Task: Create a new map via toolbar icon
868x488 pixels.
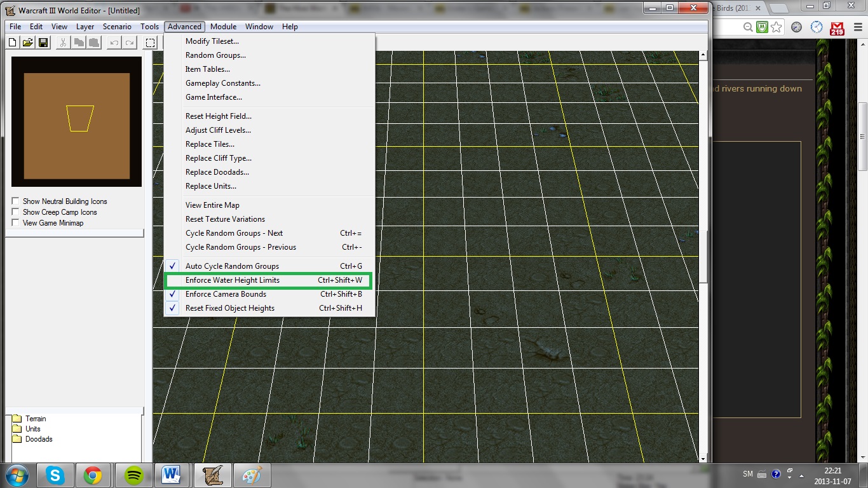Action: click(x=13, y=43)
